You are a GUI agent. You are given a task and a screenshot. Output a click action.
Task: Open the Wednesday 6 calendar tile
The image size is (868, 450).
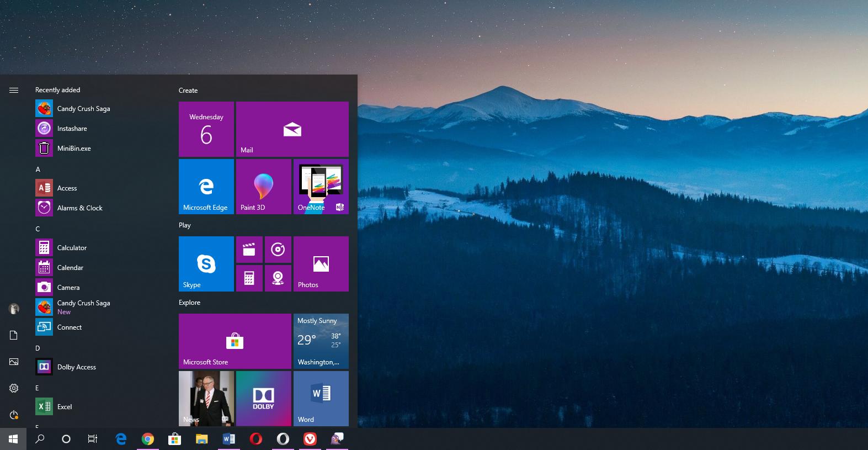(x=206, y=129)
